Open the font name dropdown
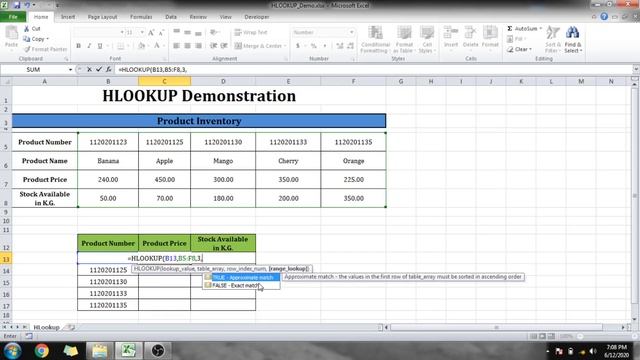Image resolution: width=640 pixels, height=360 pixels. (x=122, y=32)
